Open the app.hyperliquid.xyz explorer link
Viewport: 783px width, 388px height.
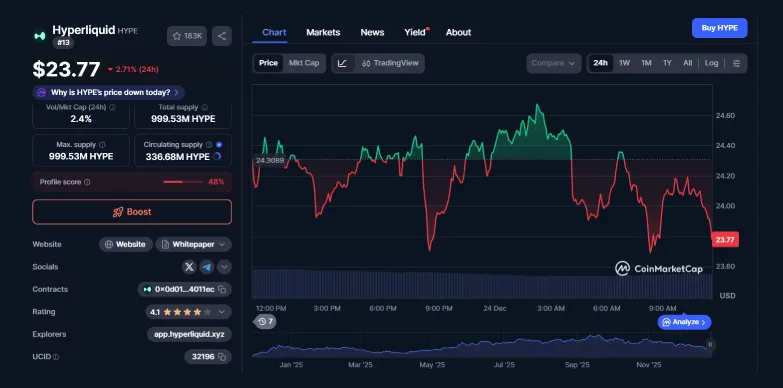(x=189, y=334)
